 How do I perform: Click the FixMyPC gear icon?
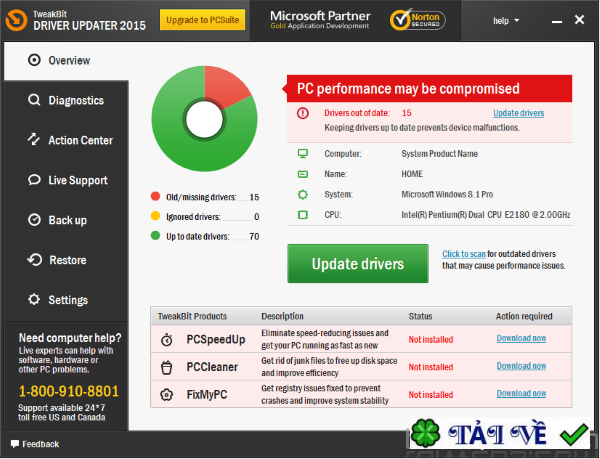[x=166, y=395]
